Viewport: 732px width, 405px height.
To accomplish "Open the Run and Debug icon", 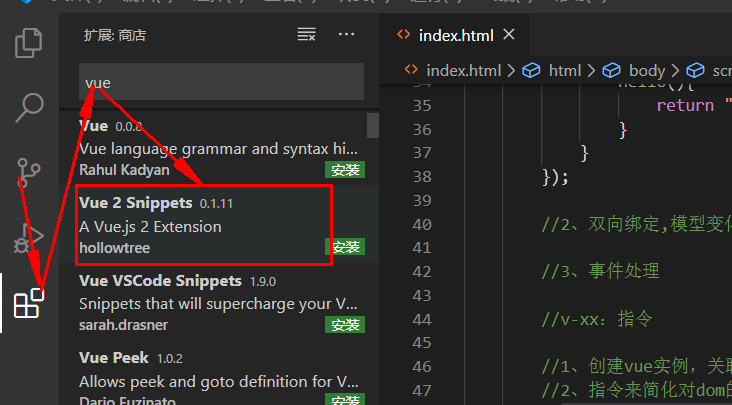I will [29, 239].
